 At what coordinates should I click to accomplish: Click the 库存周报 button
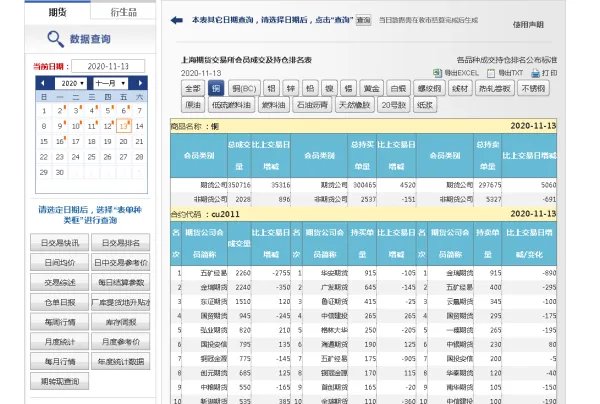[x=121, y=322]
